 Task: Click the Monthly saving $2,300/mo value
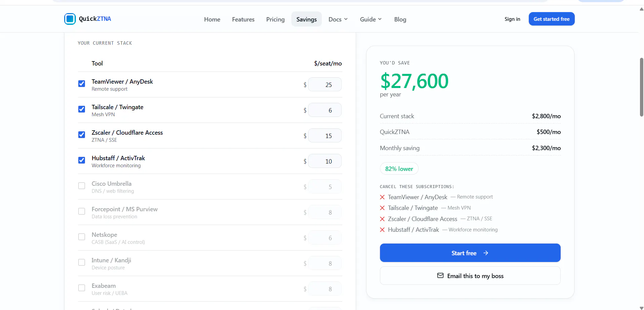click(x=546, y=148)
